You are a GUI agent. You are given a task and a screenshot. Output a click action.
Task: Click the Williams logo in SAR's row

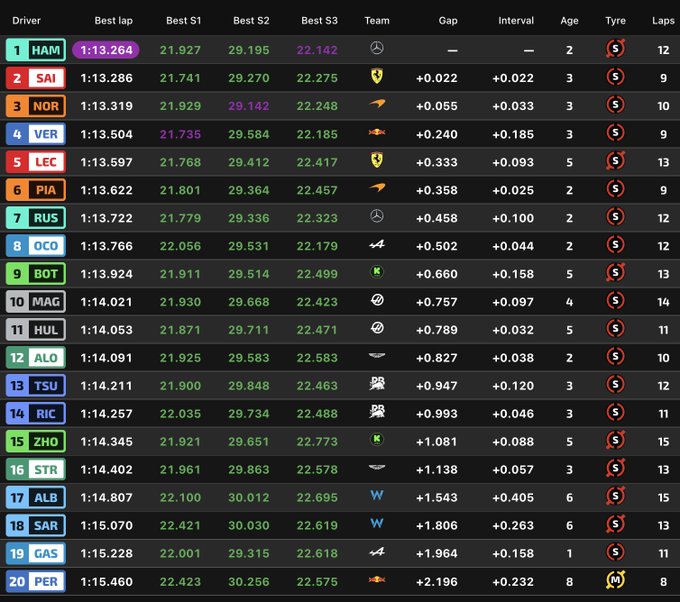[377, 523]
